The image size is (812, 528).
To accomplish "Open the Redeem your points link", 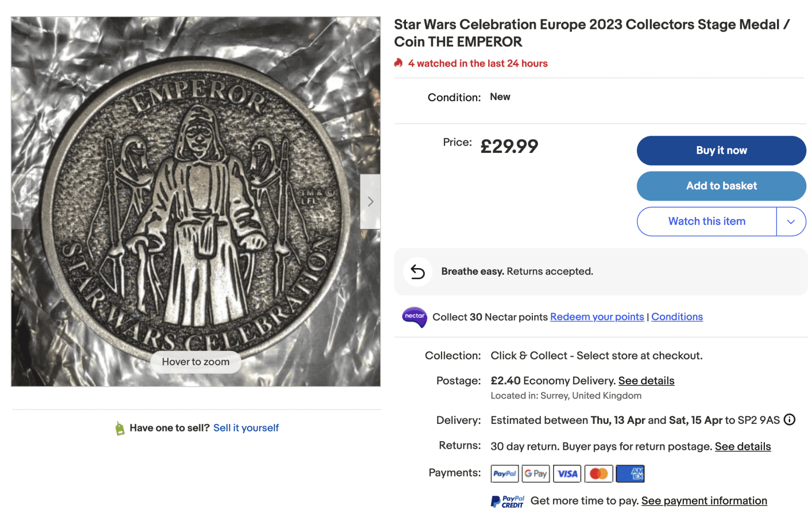I will (597, 317).
